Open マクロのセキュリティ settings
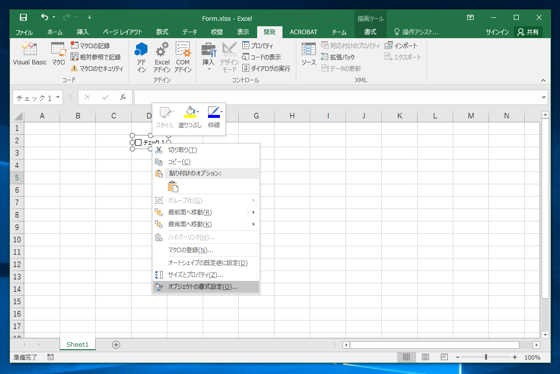560x374 pixels. (97, 68)
